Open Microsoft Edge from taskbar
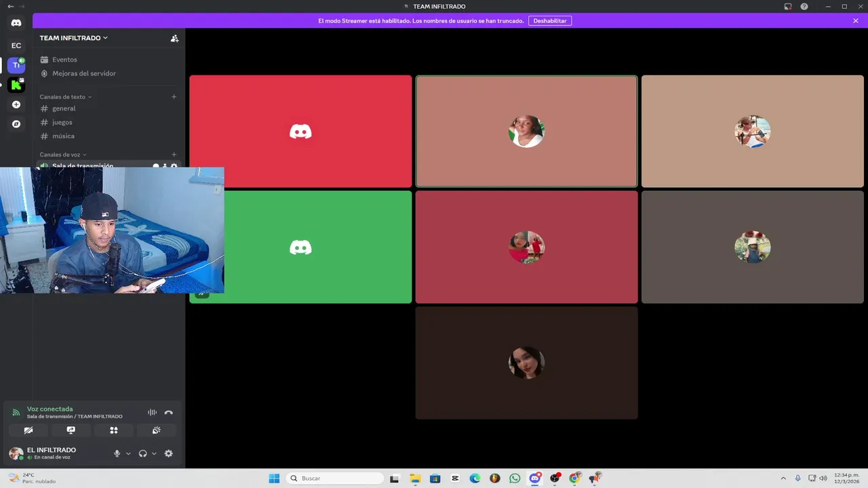The width and height of the screenshot is (868, 488). pyautogui.click(x=475, y=479)
